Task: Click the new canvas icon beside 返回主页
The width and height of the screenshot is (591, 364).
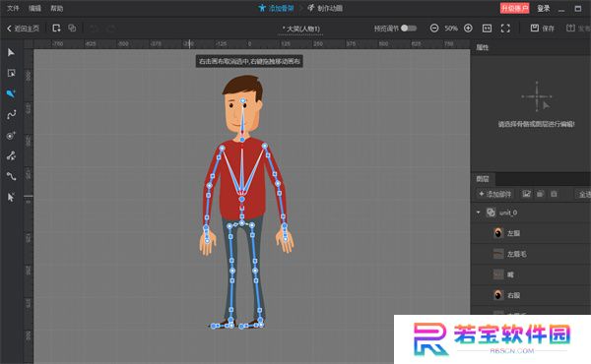Action: 56,29
